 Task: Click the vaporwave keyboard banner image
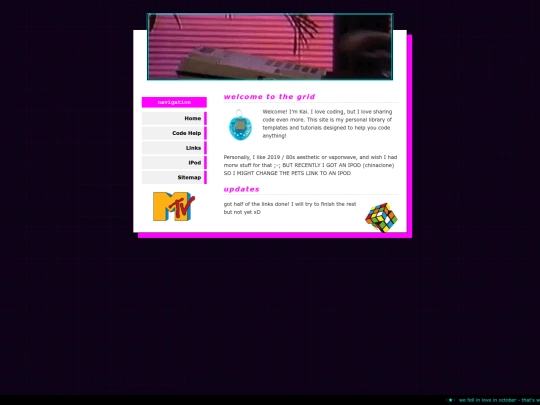270,46
